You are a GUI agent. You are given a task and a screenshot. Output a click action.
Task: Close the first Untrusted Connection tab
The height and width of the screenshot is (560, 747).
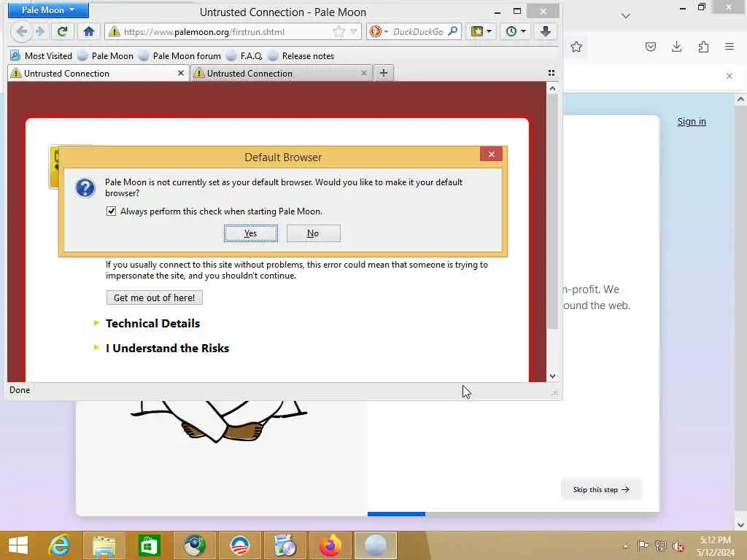(x=181, y=74)
